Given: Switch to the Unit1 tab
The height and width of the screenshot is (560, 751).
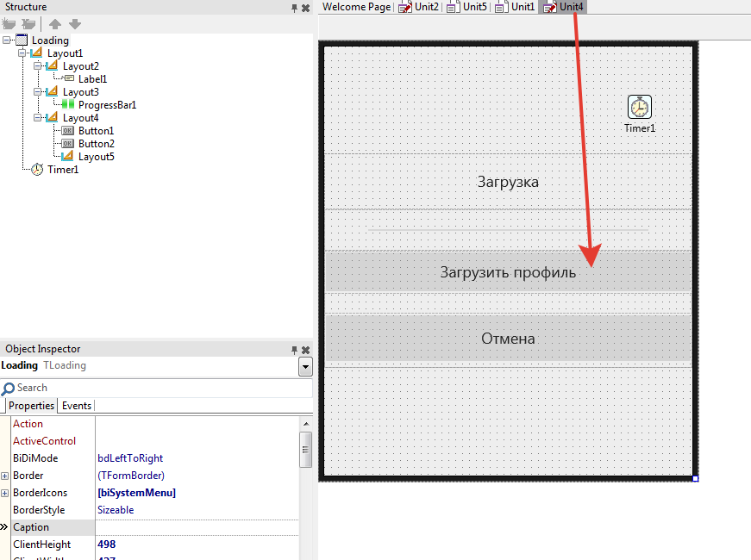Looking at the screenshot, I should pos(515,7).
